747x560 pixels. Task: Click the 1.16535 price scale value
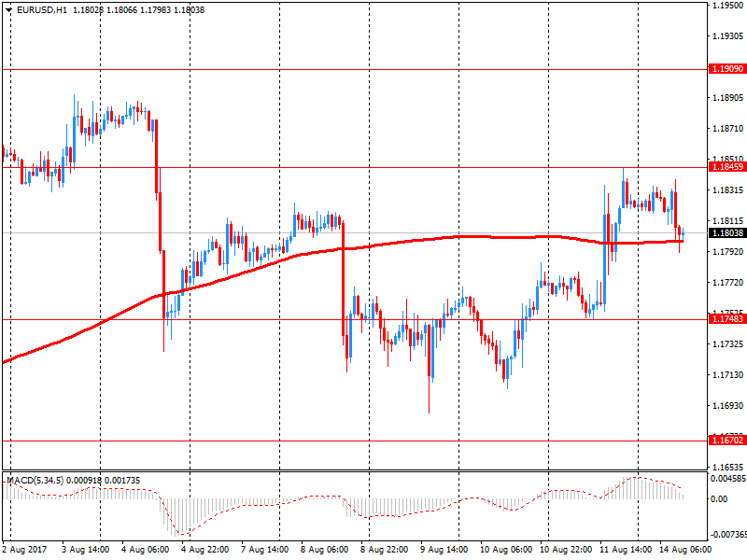pyautogui.click(x=728, y=468)
